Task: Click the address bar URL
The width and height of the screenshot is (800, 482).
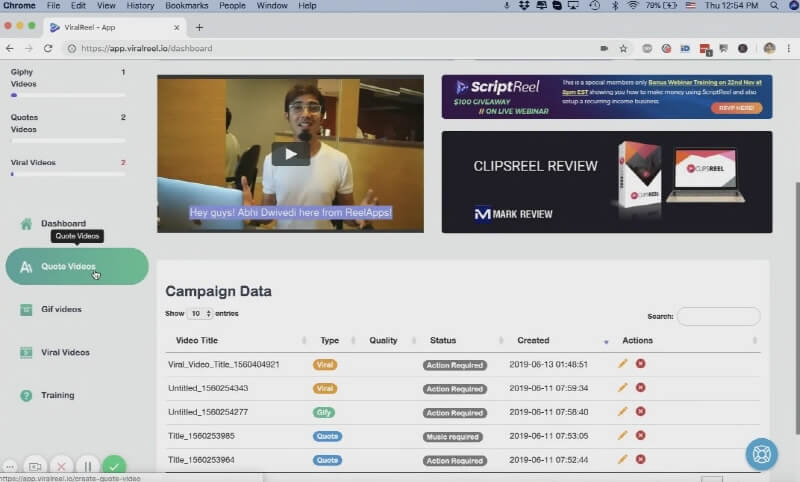Action: click(x=147, y=48)
